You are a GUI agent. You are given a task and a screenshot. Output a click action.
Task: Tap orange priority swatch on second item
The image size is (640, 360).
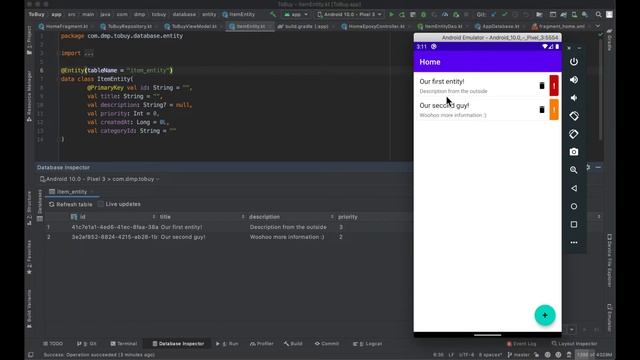pos(554,109)
